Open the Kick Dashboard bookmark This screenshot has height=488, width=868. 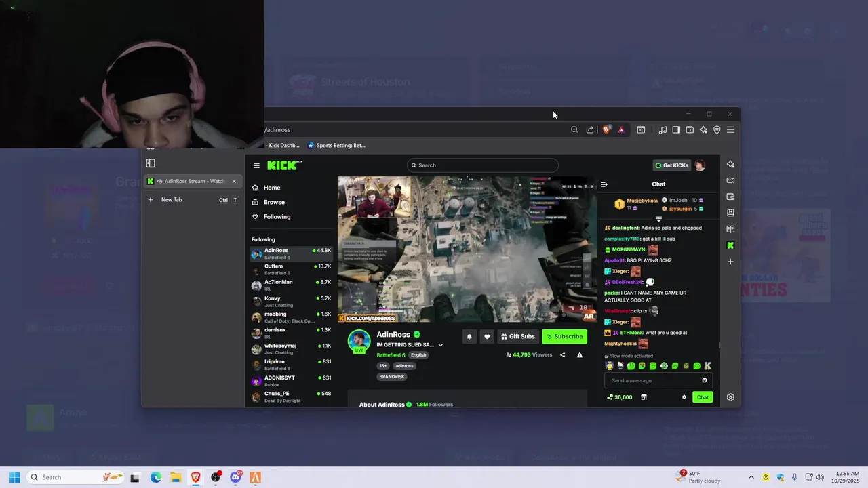(x=282, y=145)
